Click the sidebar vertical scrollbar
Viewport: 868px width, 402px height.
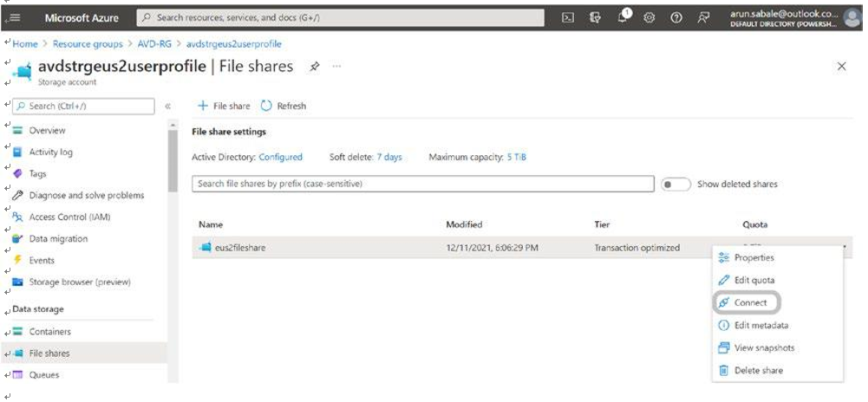[173, 160]
